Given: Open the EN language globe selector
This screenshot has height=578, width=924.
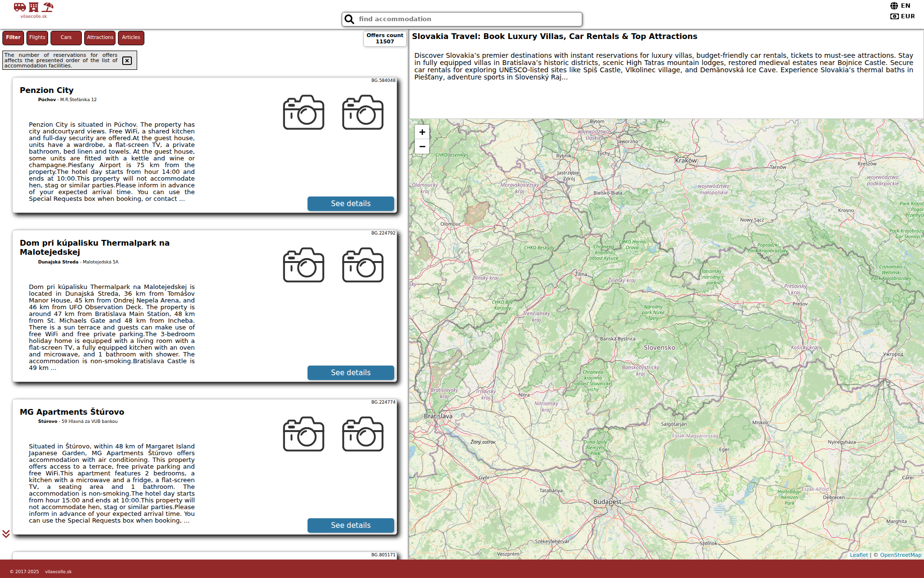Looking at the screenshot, I should point(900,6).
